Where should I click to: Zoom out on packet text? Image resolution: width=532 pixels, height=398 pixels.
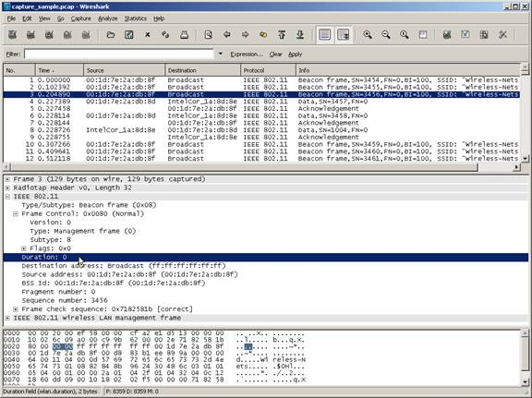[x=386, y=34]
